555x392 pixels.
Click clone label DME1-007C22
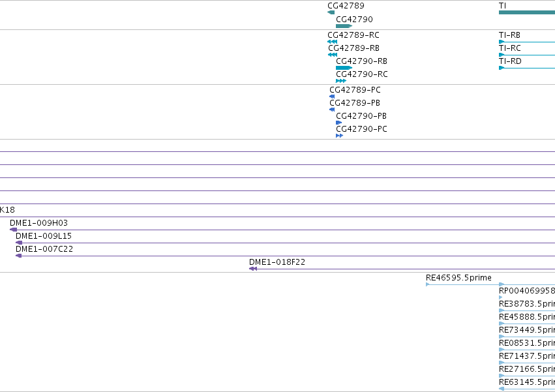[x=44, y=249]
